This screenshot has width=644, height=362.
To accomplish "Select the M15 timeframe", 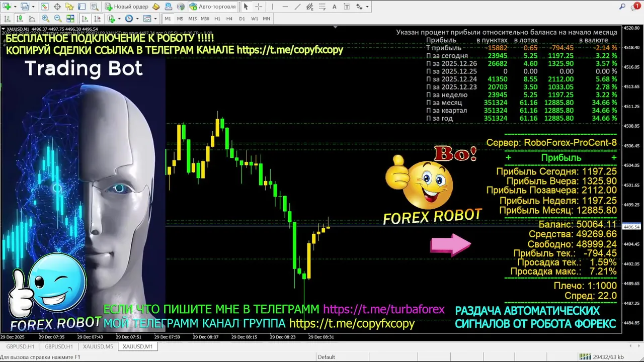I will pos(193,19).
